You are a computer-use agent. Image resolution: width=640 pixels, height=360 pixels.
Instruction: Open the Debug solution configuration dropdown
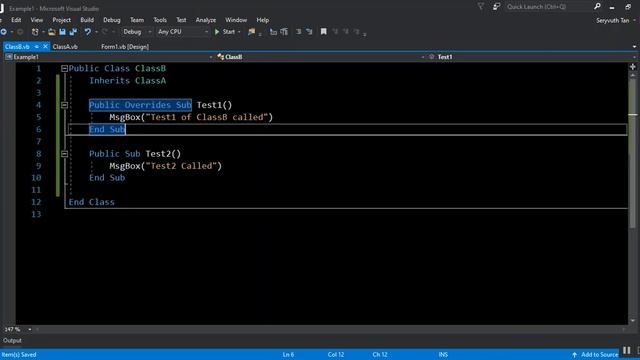click(x=137, y=32)
